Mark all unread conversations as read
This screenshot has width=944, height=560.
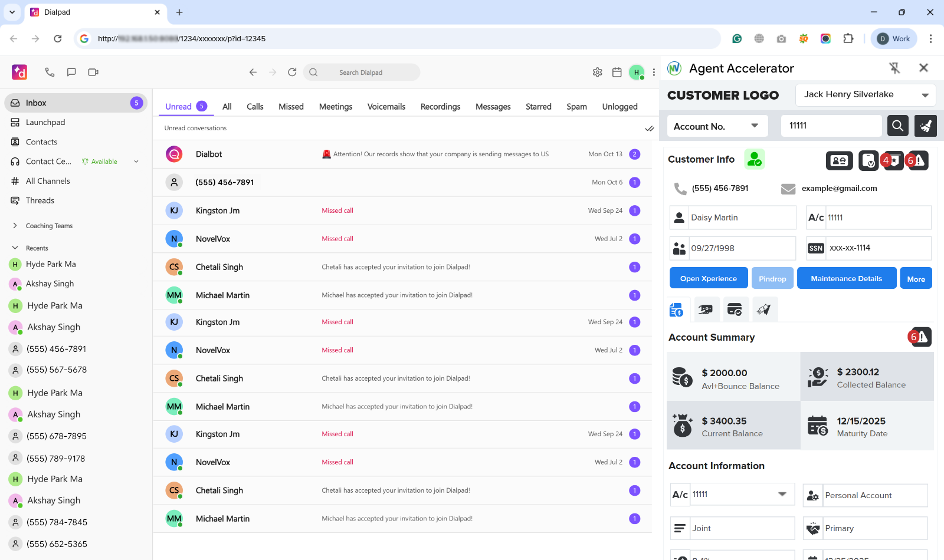click(x=649, y=129)
